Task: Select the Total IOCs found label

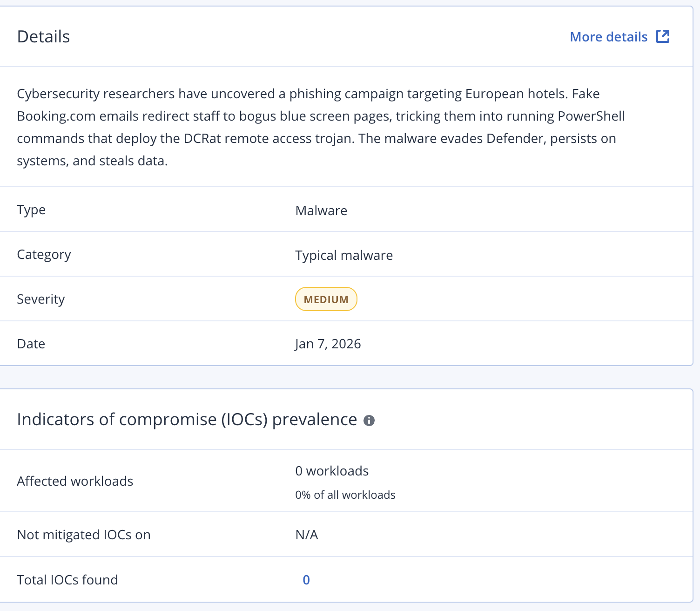Action: point(67,580)
